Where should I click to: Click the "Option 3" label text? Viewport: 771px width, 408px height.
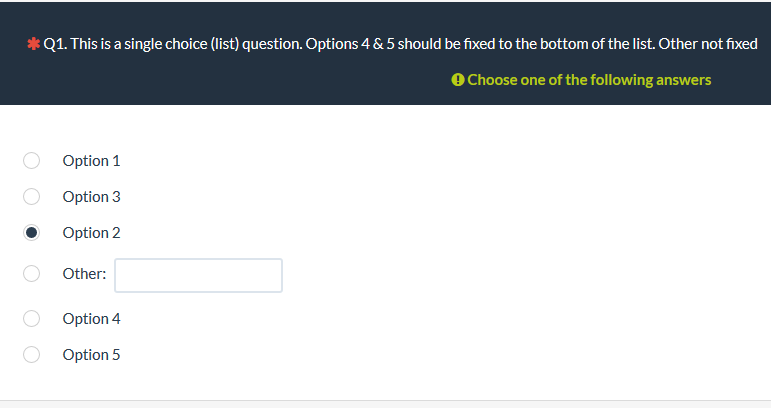tap(91, 196)
